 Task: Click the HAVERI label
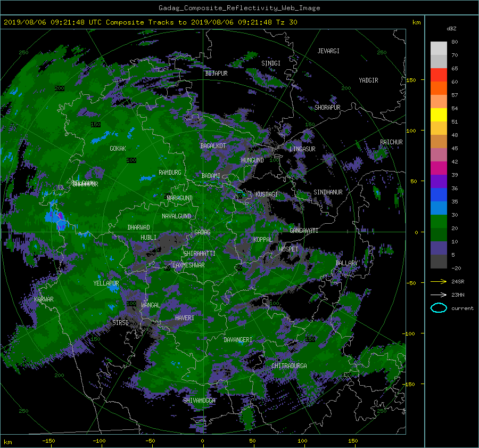tap(185, 318)
